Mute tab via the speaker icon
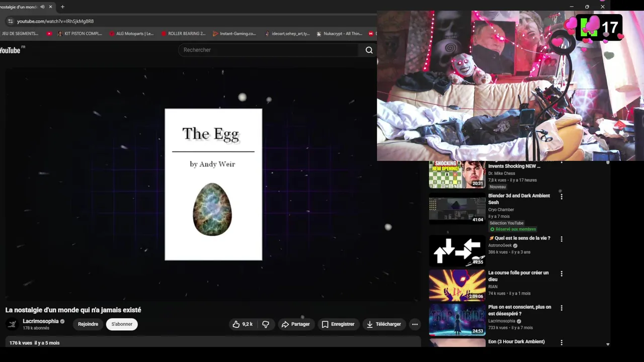Viewport: 644px width, 362px height. click(x=42, y=7)
